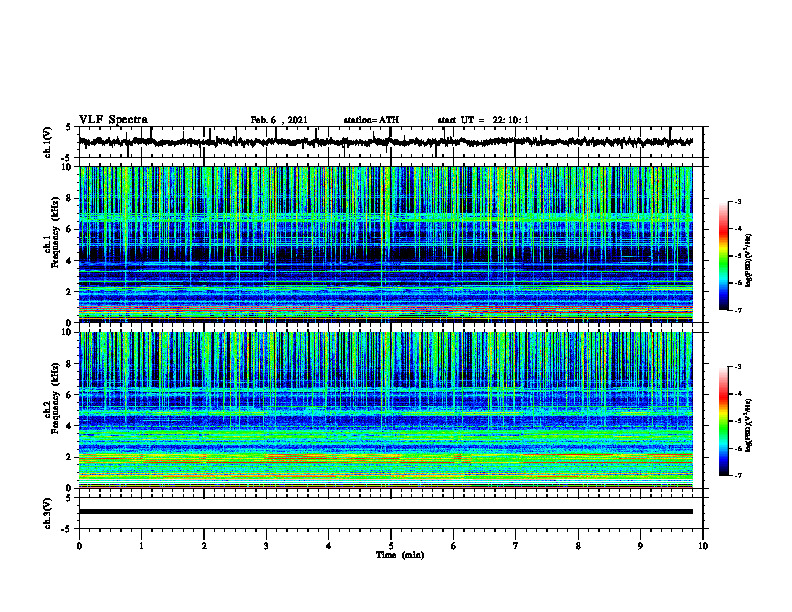Click the thick black ch.3 trace line

coord(386,512)
